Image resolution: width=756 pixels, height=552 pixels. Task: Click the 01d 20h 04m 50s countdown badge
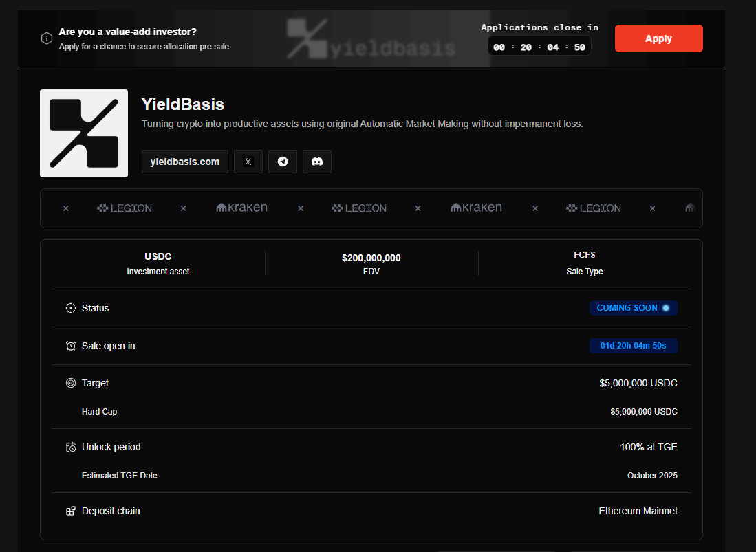click(x=633, y=345)
